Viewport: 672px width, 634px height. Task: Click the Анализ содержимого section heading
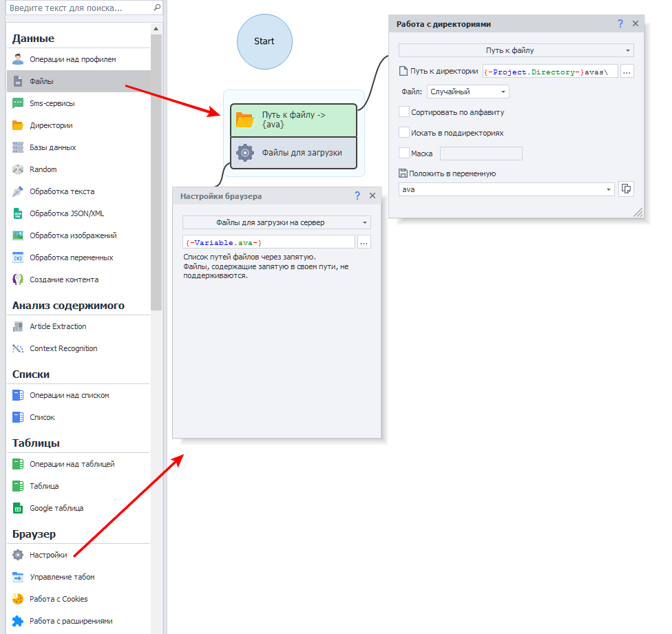[x=69, y=306]
